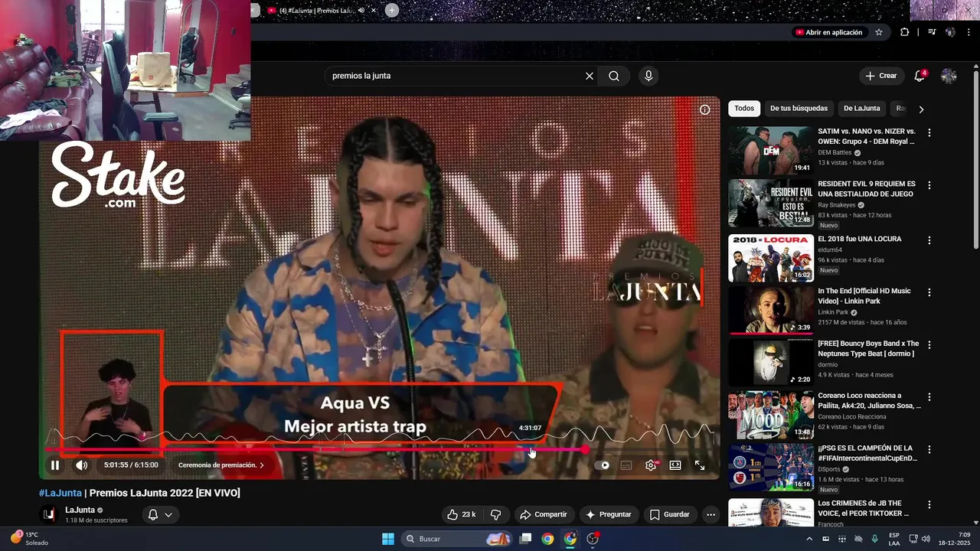Bookmark this page with the star icon

pos(879,32)
